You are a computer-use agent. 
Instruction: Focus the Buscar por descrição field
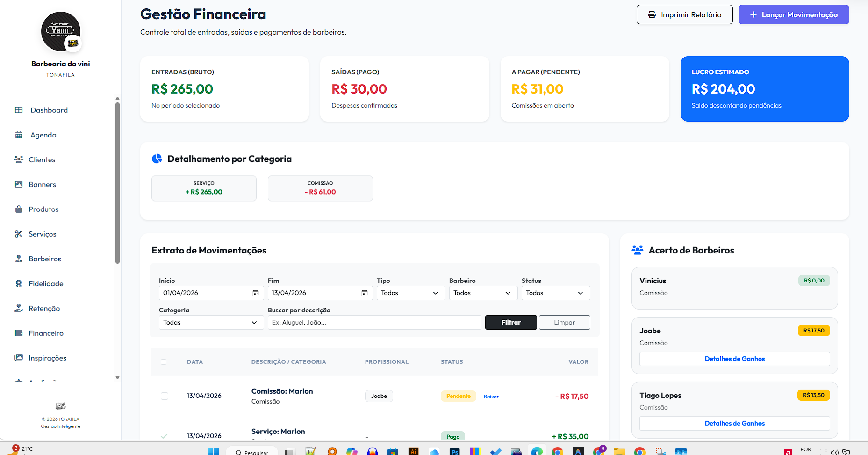[x=374, y=323]
